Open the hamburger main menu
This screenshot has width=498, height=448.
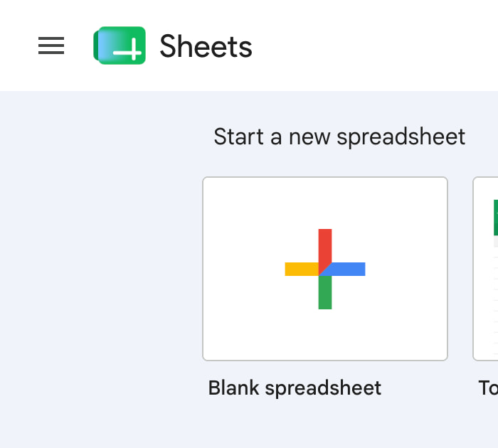51,46
